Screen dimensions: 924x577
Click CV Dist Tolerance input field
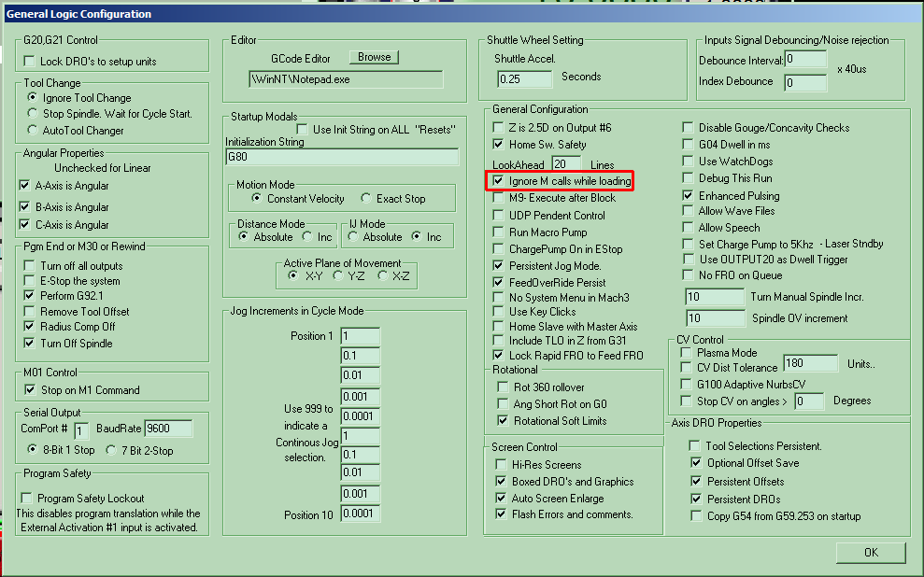point(809,363)
